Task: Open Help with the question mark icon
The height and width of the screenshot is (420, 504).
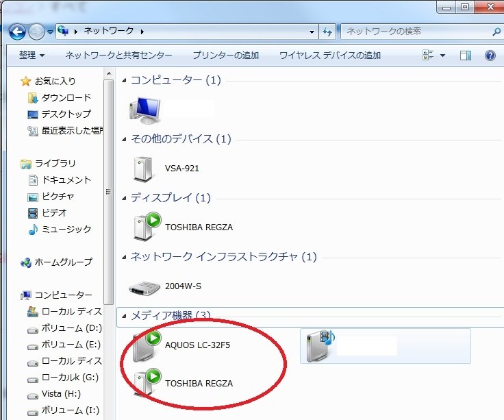Action: click(x=490, y=55)
